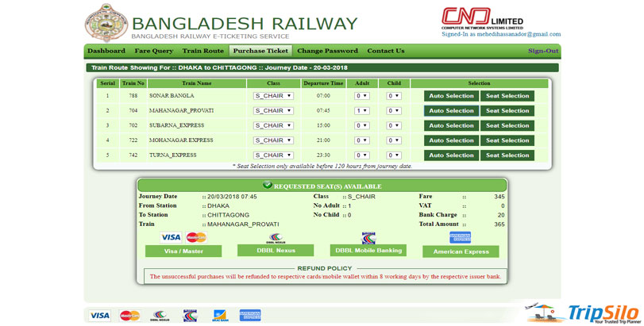Click the Visa card icon above Visa / Master
Viewport: 644px width, 326px height.
click(171, 237)
